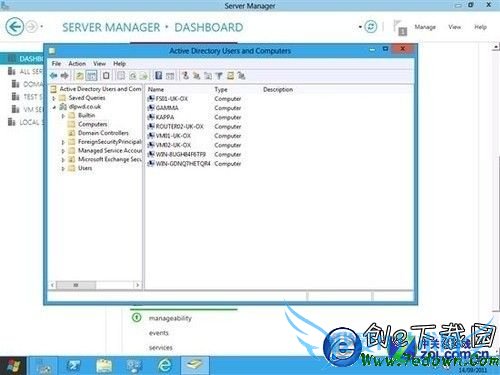This screenshot has height=375, width=500.
Task: Collapse the dipwd.co.uk domain node
Action: [54, 107]
